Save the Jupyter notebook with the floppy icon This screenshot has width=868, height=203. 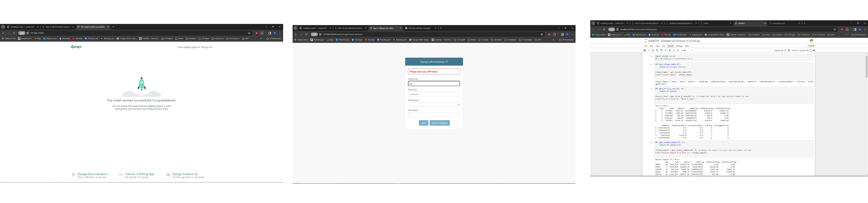pyautogui.click(x=645, y=50)
